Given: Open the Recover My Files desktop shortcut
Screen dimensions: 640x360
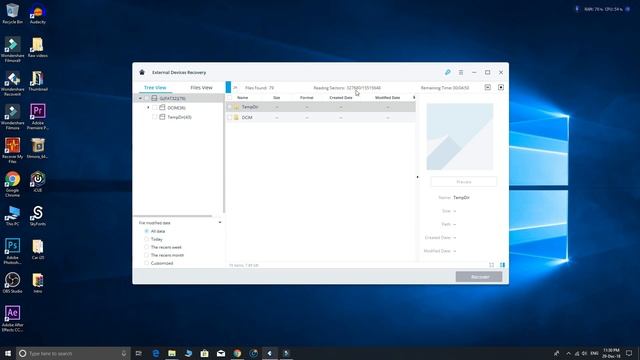Looking at the screenshot, I should pos(12,150).
